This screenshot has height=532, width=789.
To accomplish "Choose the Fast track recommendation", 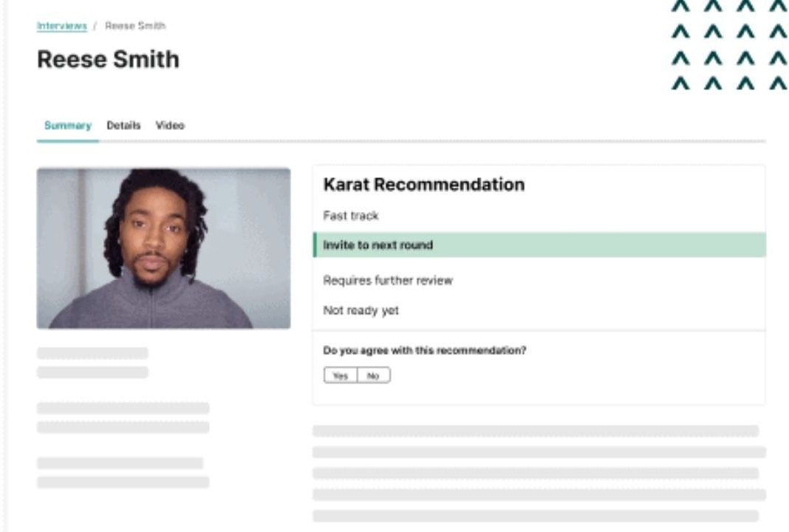I will (x=351, y=216).
